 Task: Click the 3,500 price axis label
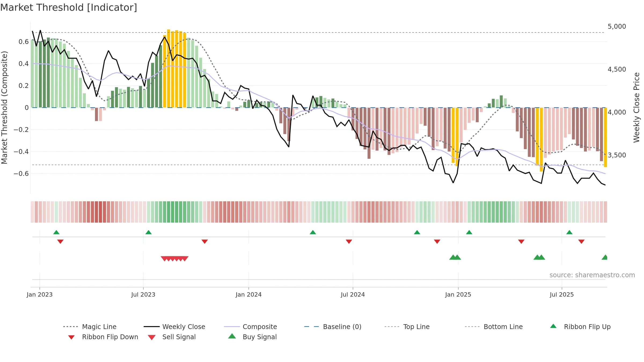617,155
